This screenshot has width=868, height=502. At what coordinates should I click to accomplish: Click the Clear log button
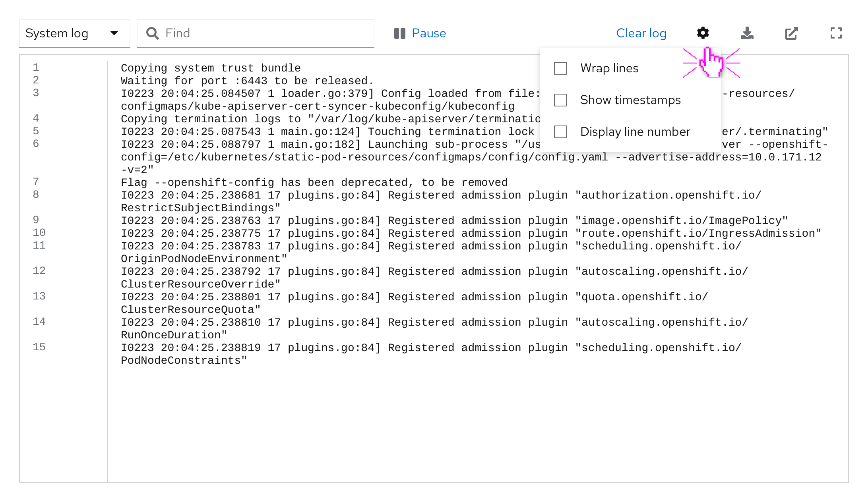pyautogui.click(x=641, y=33)
